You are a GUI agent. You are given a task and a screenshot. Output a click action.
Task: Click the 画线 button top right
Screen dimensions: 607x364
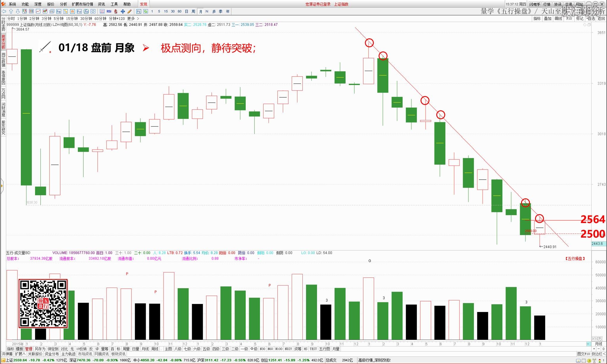(558, 18)
